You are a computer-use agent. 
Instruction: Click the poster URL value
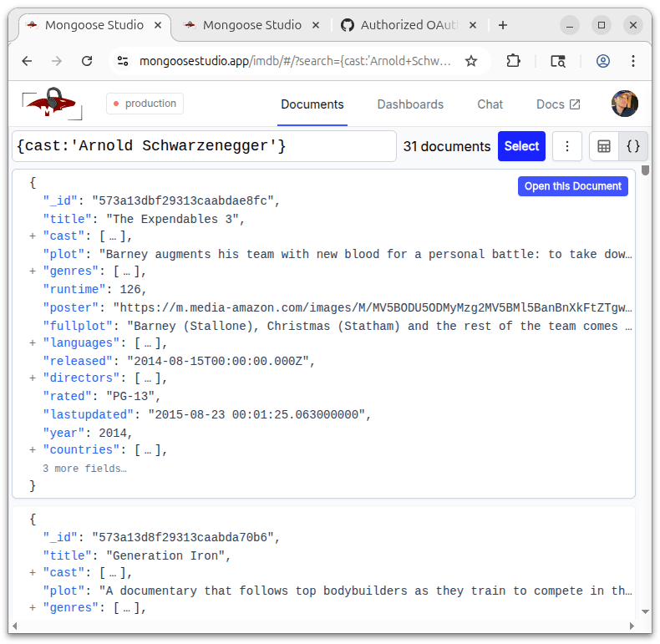click(x=373, y=308)
